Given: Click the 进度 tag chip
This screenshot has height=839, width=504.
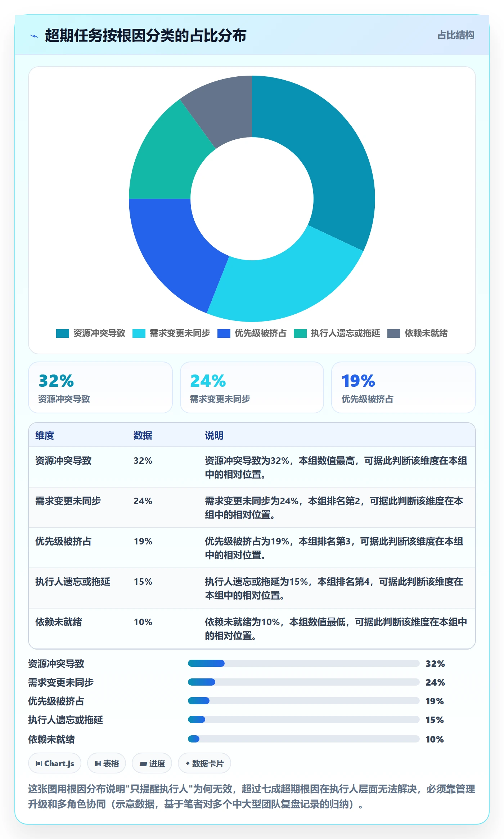Looking at the screenshot, I should [152, 763].
